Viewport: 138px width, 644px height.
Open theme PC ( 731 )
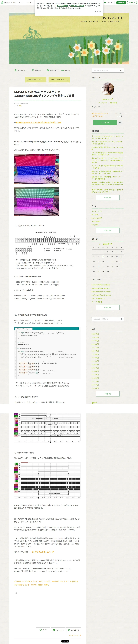click(x=95, y=215)
